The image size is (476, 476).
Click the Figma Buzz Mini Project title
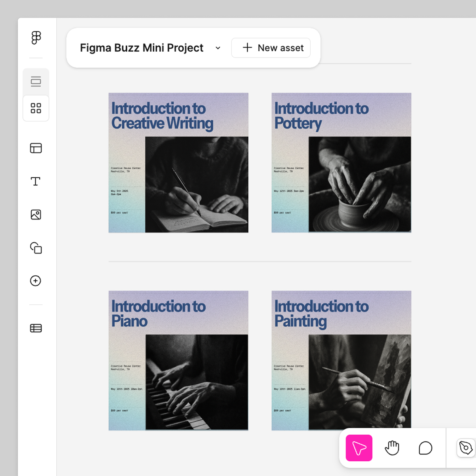(142, 48)
